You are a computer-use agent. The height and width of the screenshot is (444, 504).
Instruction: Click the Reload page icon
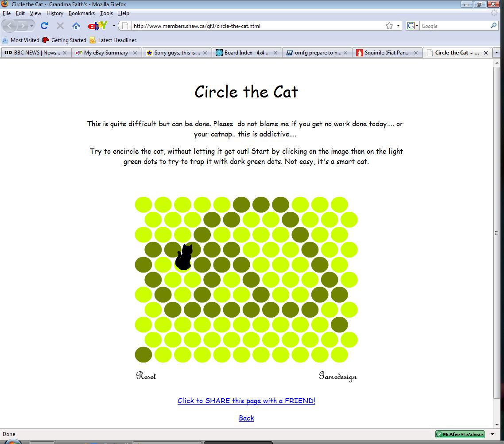point(44,26)
